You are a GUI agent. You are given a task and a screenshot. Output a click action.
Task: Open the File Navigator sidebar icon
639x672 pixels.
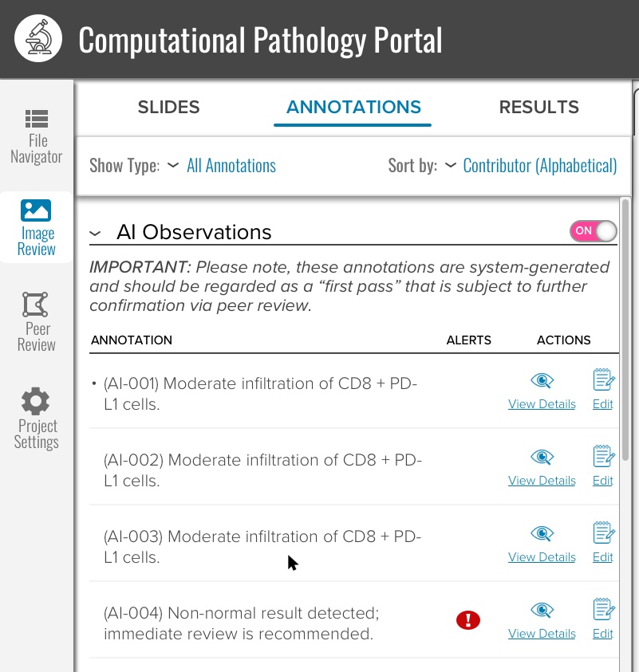click(x=37, y=119)
